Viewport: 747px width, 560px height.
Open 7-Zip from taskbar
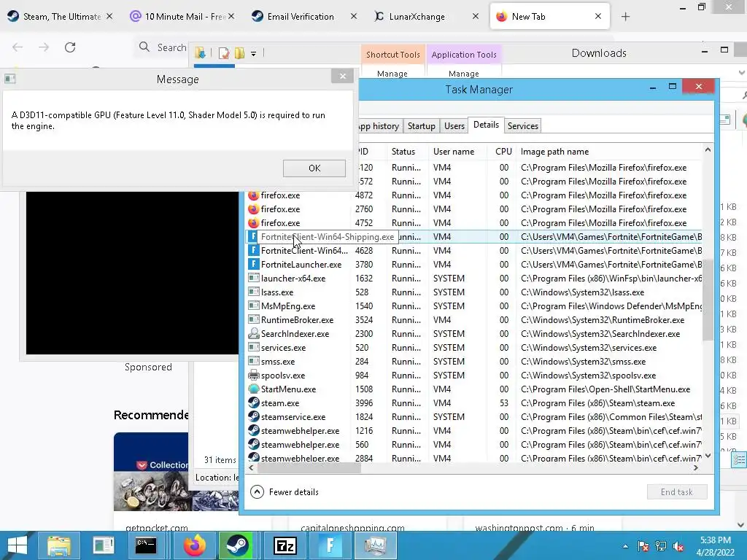(x=285, y=545)
